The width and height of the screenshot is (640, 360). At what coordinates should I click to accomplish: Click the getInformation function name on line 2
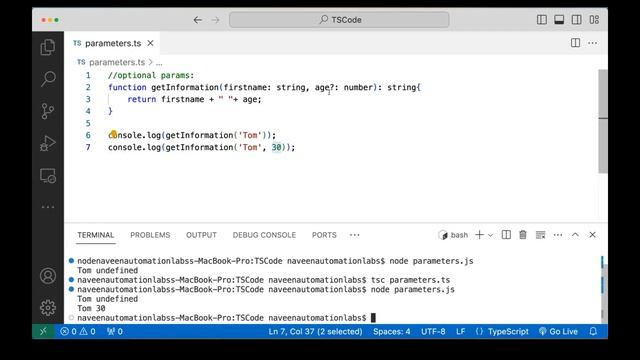click(x=185, y=87)
